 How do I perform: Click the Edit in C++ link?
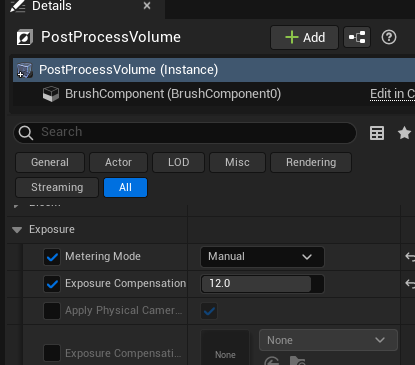coord(392,94)
